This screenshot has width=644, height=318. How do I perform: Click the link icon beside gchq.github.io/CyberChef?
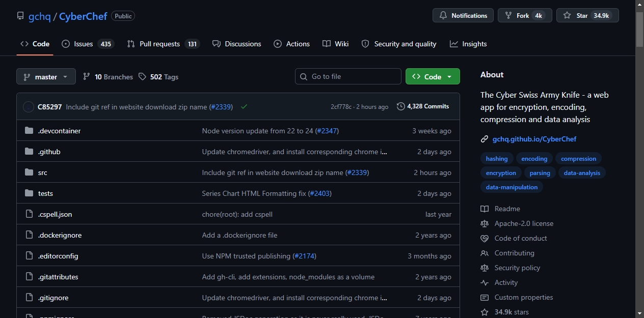485,139
